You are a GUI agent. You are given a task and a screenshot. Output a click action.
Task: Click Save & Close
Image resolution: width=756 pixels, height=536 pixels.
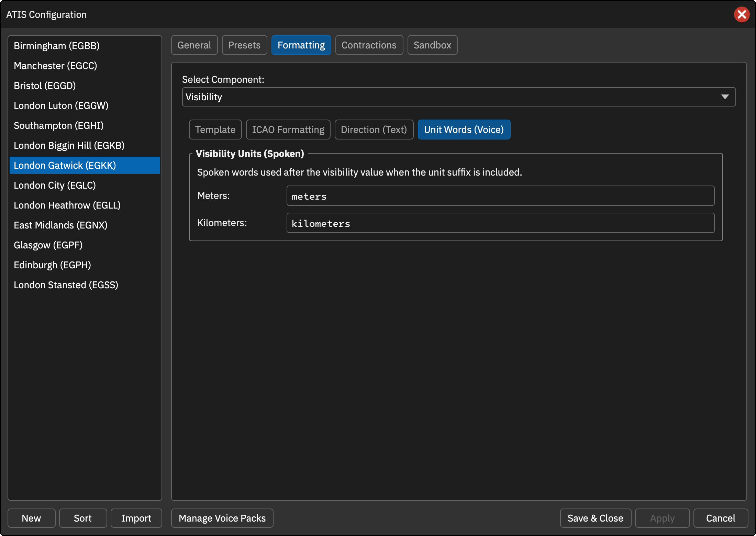tap(596, 518)
